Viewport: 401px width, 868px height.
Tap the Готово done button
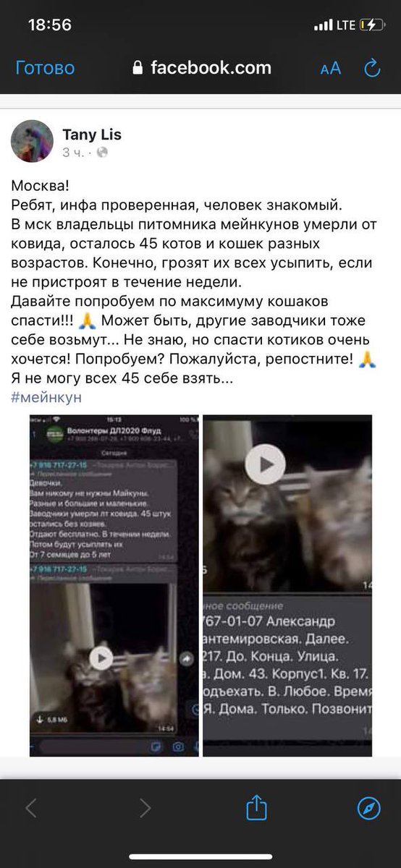pyautogui.click(x=45, y=68)
